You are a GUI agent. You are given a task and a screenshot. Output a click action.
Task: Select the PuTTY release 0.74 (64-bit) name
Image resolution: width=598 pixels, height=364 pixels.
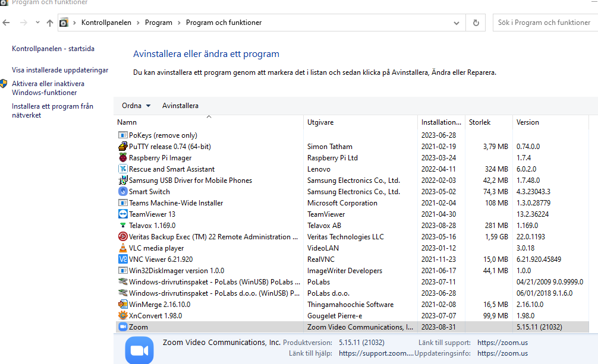170,146
